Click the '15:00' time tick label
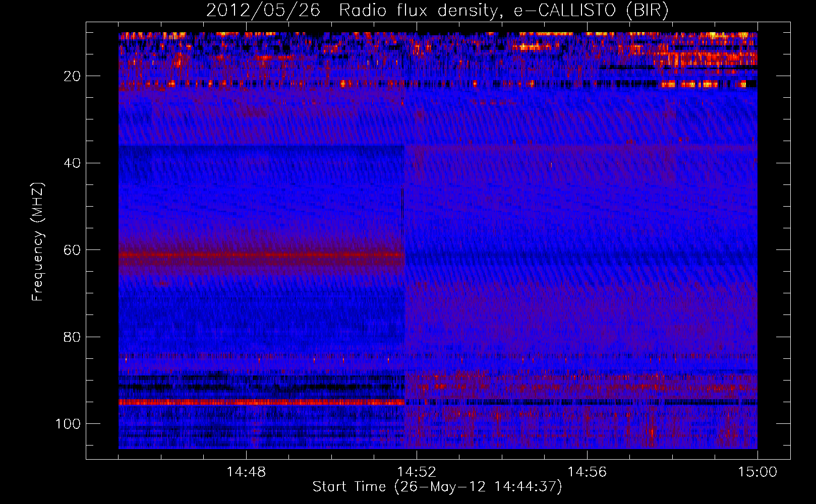 click(x=757, y=472)
